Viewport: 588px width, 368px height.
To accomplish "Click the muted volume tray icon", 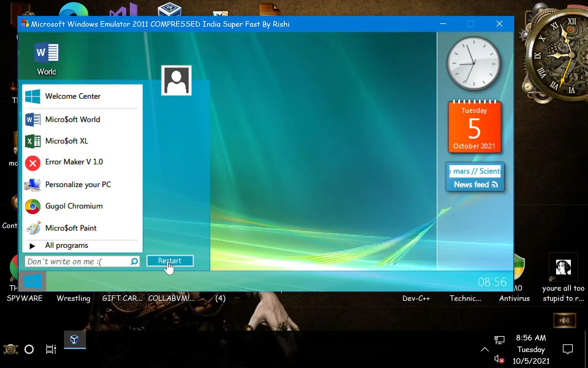I will point(499,359).
